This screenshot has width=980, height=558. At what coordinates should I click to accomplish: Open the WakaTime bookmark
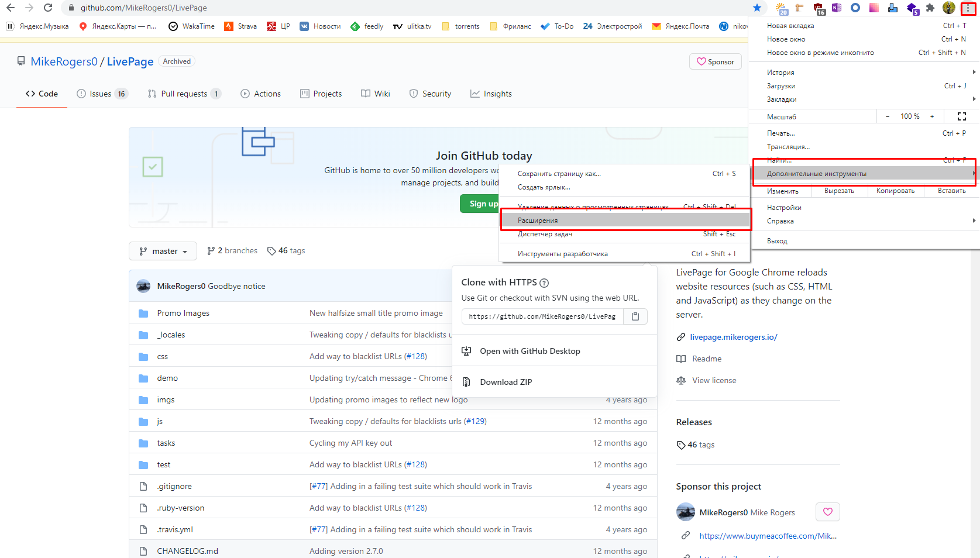click(x=191, y=26)
